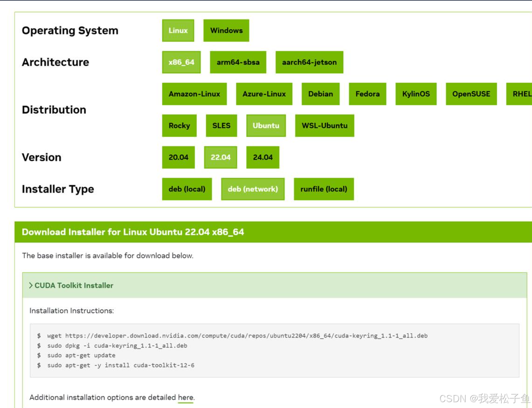532x408 pixels.
Task: Click the 'sudo dpkg -i cuda-keyring_1.1-1_all.deb' line
Action: tap(117, 346)
